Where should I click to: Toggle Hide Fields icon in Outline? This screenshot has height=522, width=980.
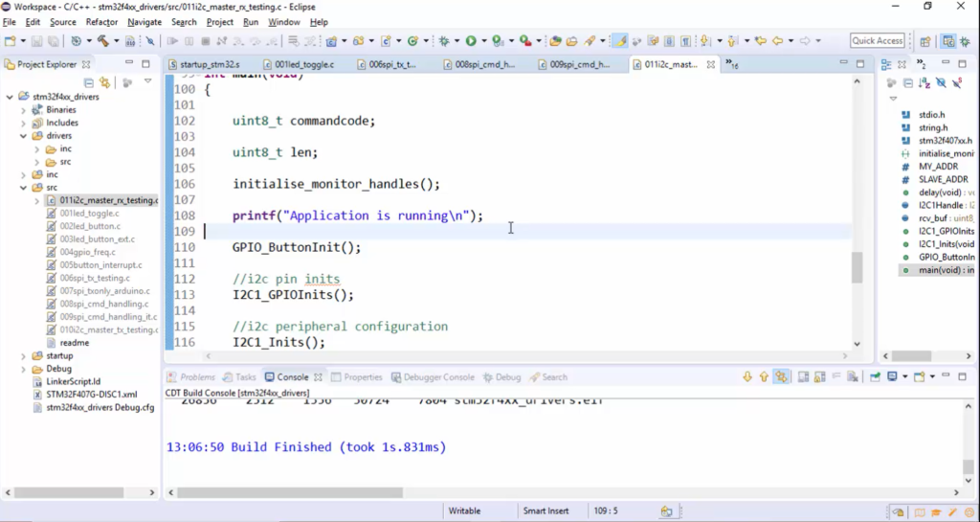click(x=941, y=82)
